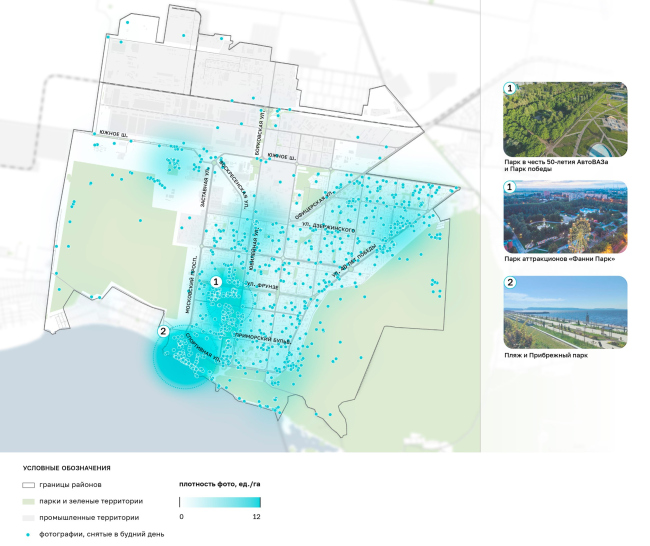The height and width of the screenshot is (546, 650).
Task: Click the 'границы районов' legend label
Action: [x=73, y=484]
